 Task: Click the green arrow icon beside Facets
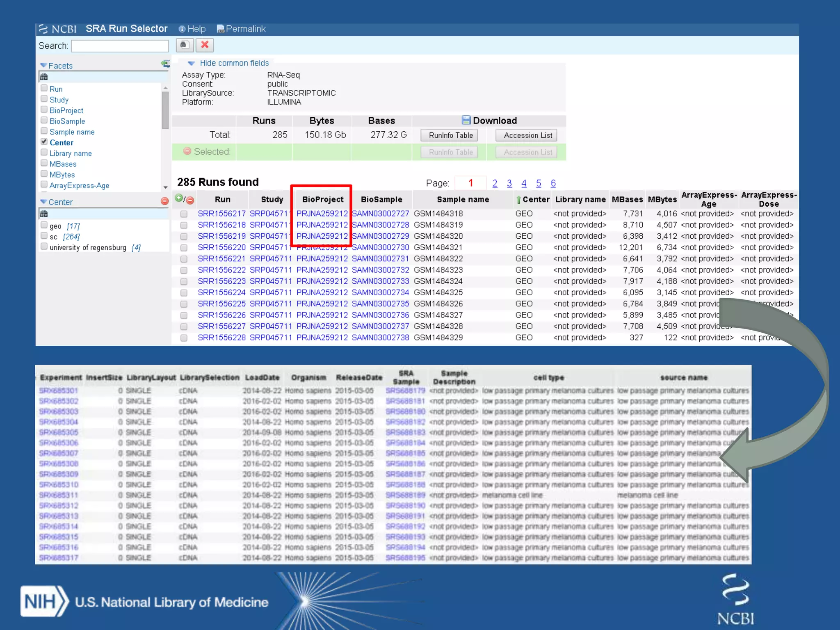(x=165, y=64)
